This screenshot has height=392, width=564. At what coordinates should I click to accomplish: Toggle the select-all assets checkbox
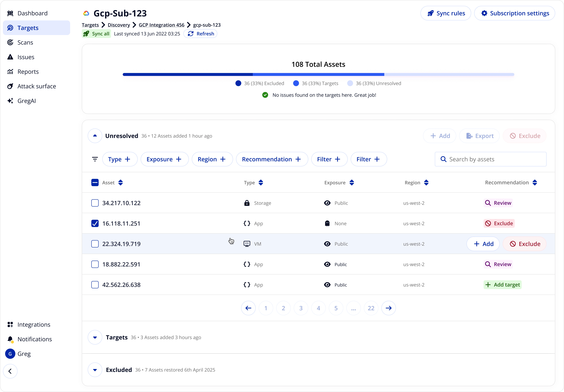95,182
